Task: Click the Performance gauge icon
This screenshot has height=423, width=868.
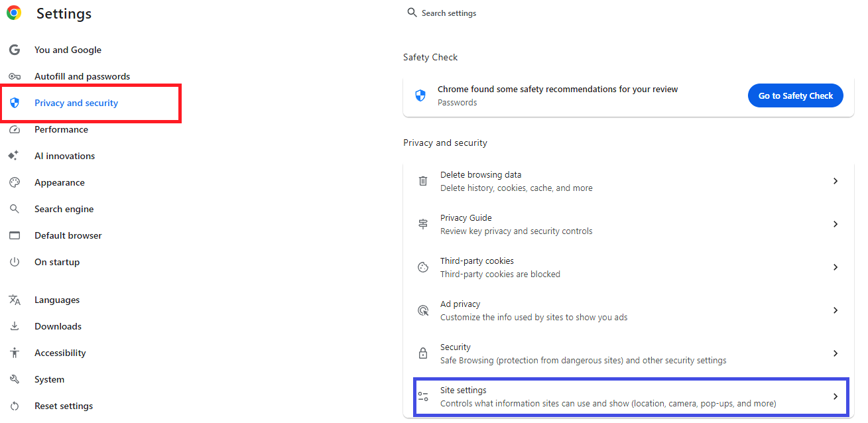Action: [x=14, y=129]
